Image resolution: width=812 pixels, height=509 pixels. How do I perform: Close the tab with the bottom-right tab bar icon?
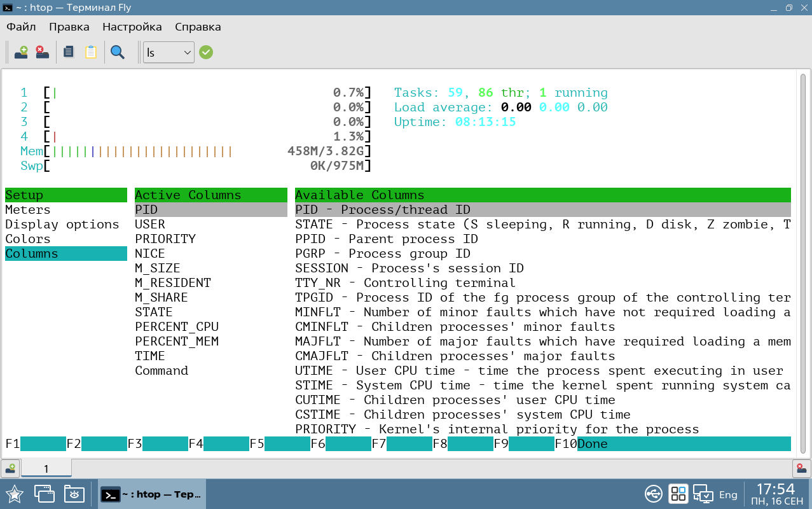pos(801,469)
